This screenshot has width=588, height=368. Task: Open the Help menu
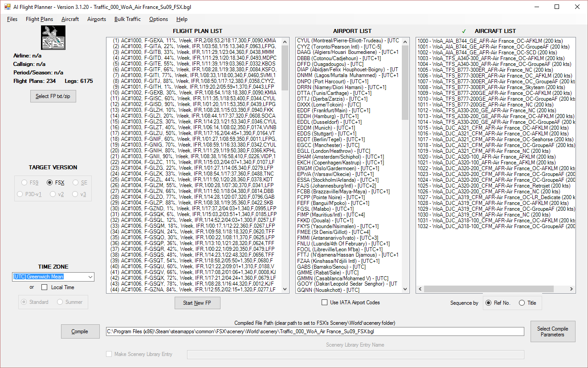182,19
